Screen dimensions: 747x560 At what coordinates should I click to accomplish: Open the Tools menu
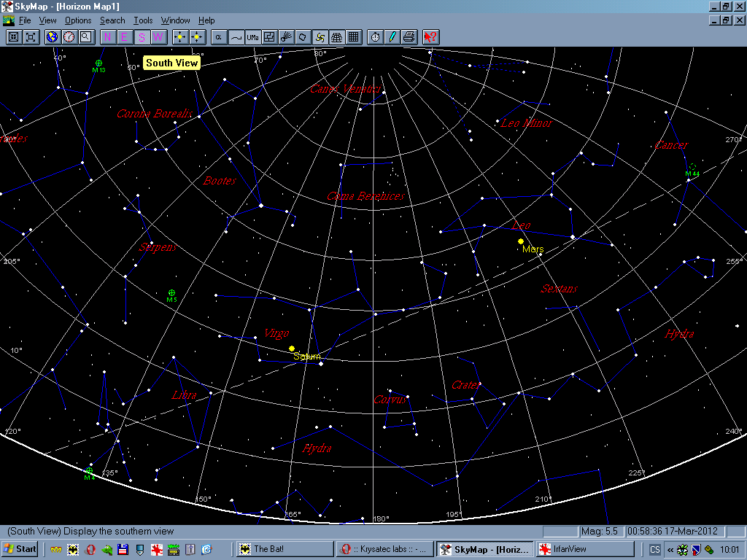pos(143,20)
